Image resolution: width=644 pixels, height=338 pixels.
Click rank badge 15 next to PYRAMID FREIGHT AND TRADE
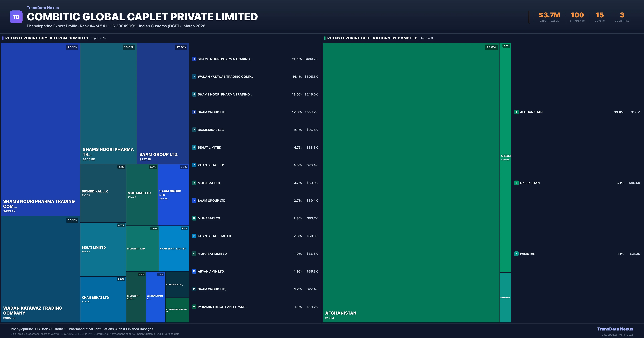coord(194,307)
